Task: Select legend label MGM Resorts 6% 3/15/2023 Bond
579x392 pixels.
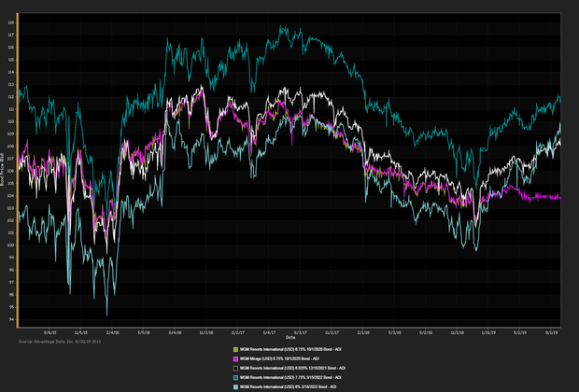Action: [288, 387]
